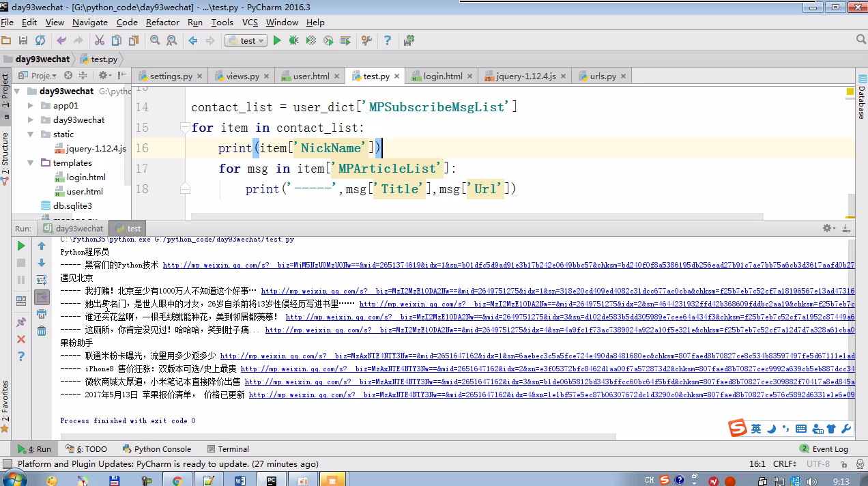Click the Undo arrow icon

(62, 41)
